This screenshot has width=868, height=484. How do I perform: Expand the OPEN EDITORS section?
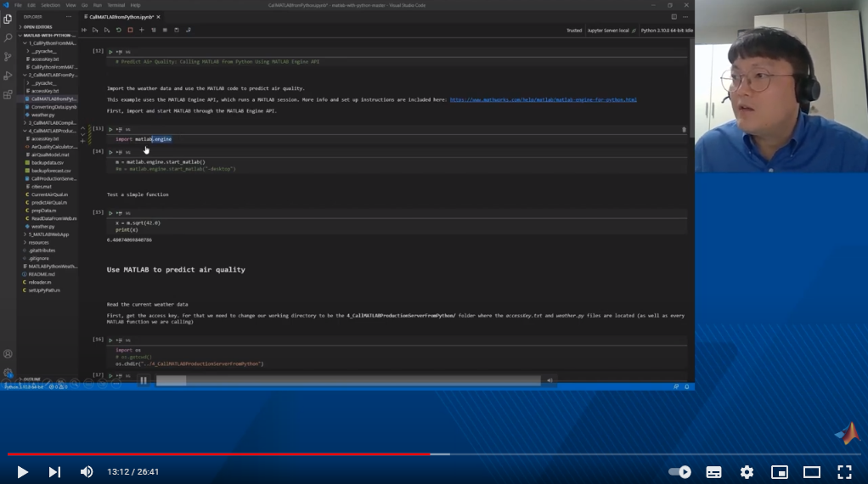point(37,26)
